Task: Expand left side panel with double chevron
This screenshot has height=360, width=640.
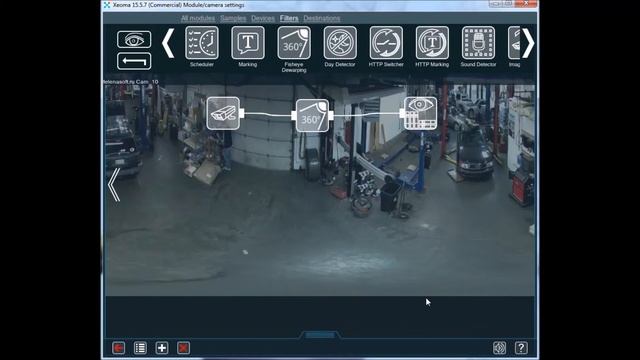Action: tap(114, 185)
